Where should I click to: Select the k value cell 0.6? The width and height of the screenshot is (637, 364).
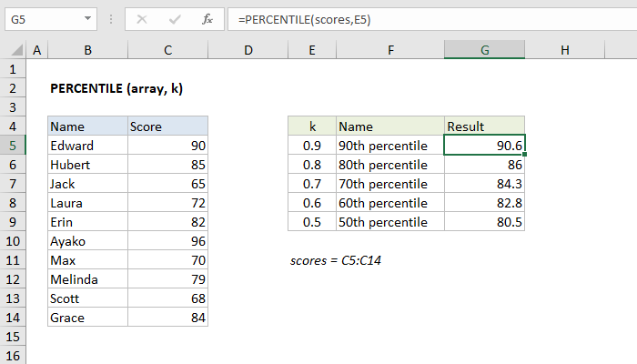tap(312, 203)
